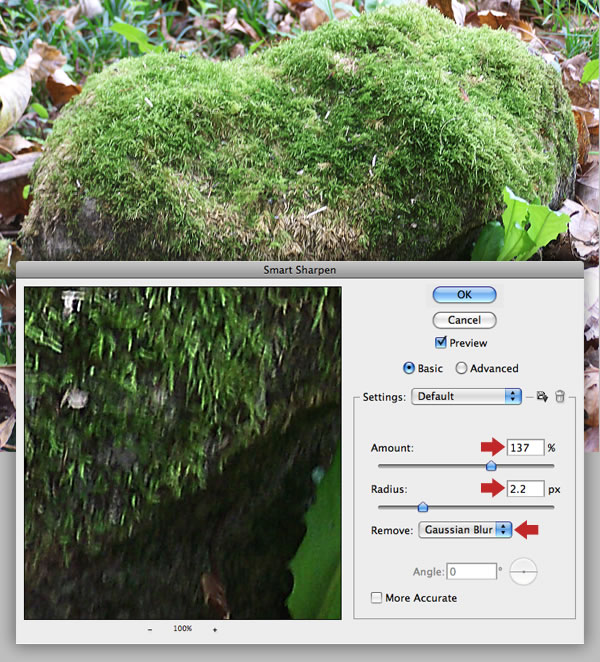
Task: Uncheck the Preview checkbox
Action: tap(440, 342)
